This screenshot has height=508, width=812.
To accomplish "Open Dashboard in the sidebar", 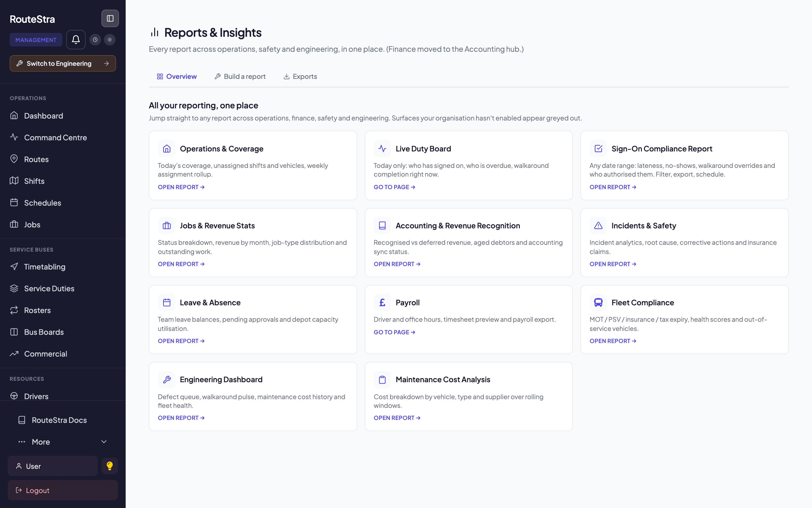I will pyautogui.click(x=63, y=116).
